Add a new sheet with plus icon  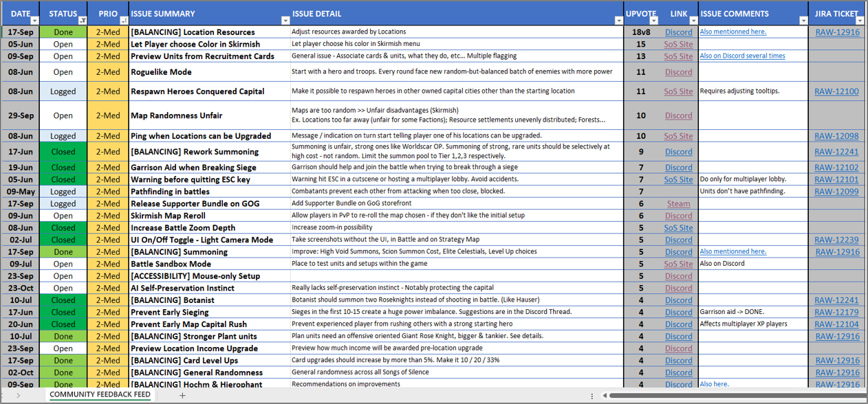[x=182, y=395]
